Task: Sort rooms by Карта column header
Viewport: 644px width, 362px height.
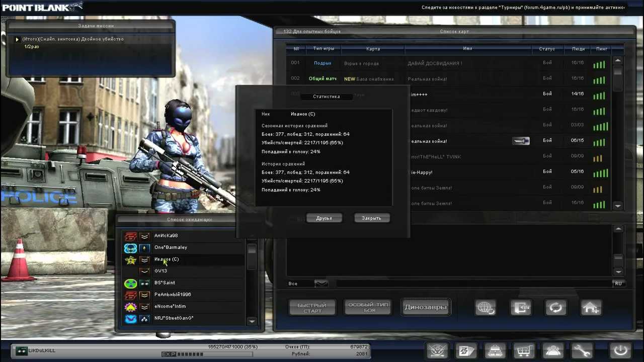Action: click(x=373, y=49)
